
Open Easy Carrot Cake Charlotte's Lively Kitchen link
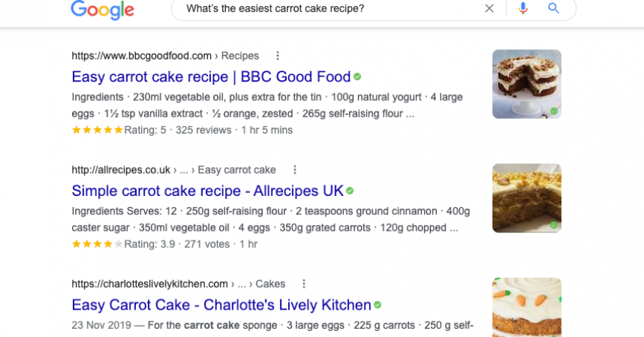click(221, 305)
